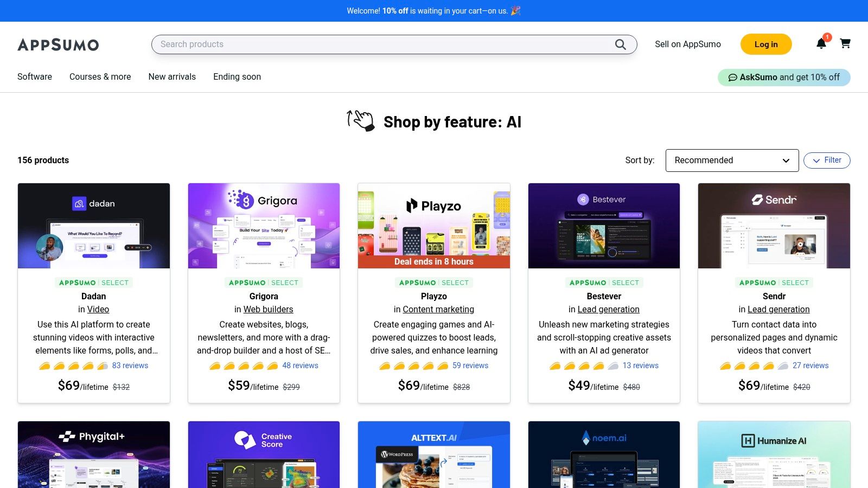
Task: Open the Sendr product image
Action: pos(774,226)
